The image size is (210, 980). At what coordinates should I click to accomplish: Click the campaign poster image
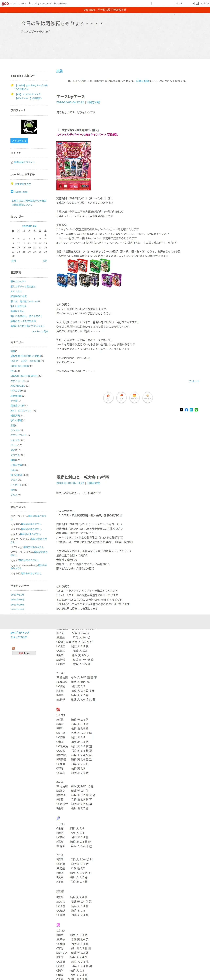point(74,166)
